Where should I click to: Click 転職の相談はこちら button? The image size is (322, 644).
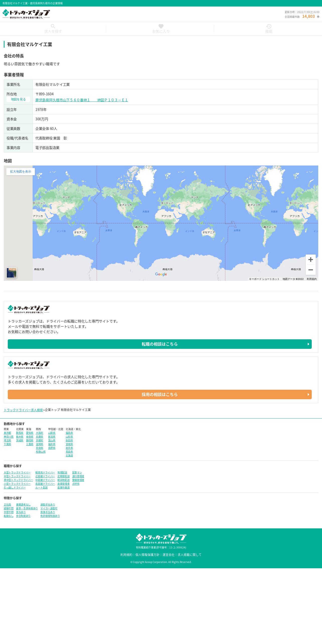click(x=160, y=344)
